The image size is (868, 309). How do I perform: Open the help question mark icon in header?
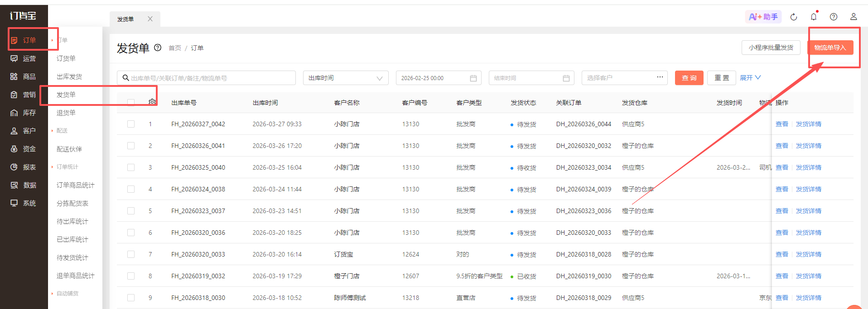pyautogui.click(x=834, y=17)
